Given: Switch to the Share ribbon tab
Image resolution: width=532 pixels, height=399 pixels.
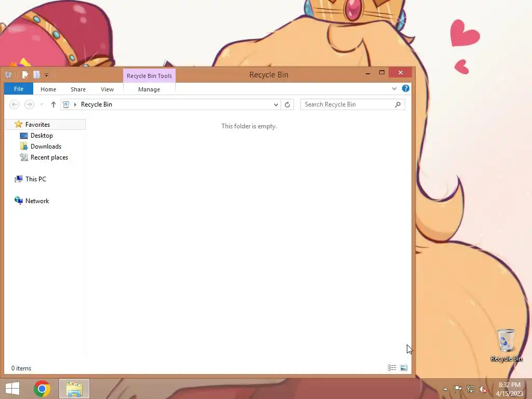Looking at the screenshot, I should [x=78, y=89].
